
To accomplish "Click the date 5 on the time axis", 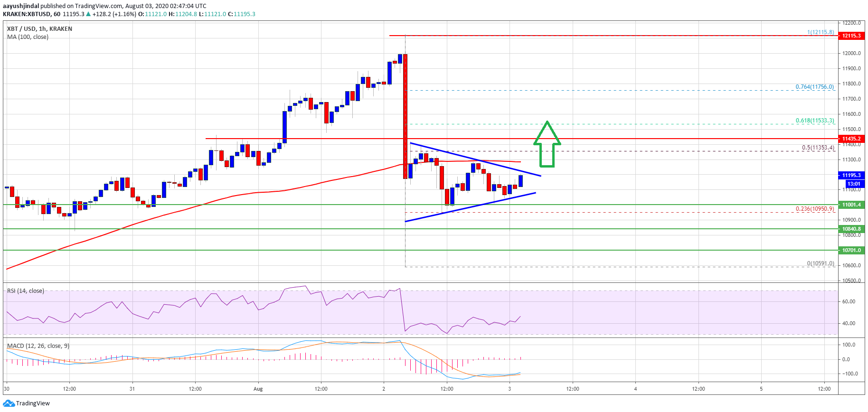I will tap(761, 389).
